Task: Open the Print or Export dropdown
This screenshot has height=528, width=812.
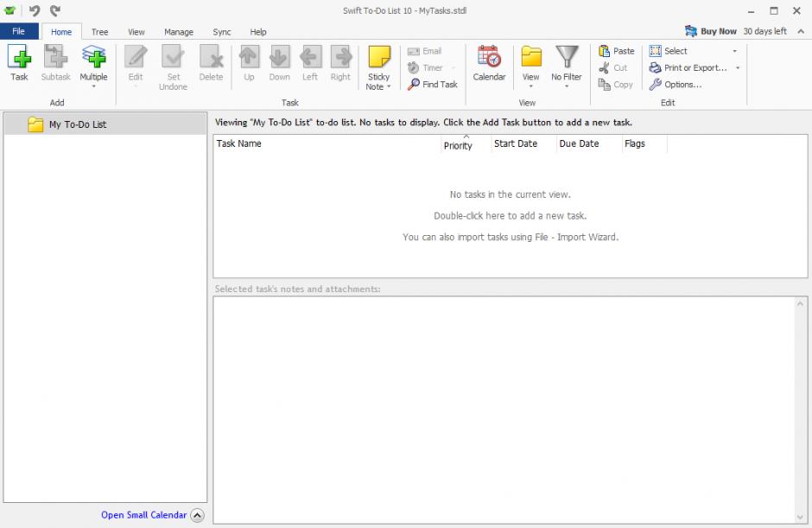Action: 737,67
